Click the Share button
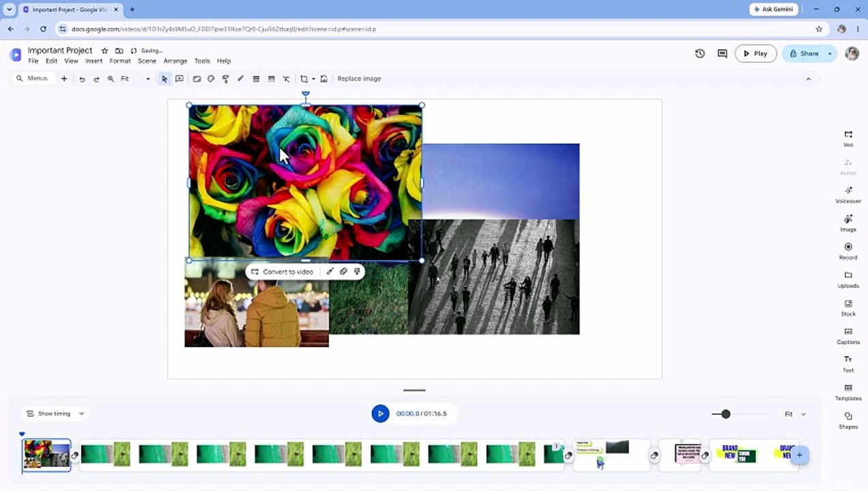868x491 pixels. pyautogui.click(x=803, y=53)
